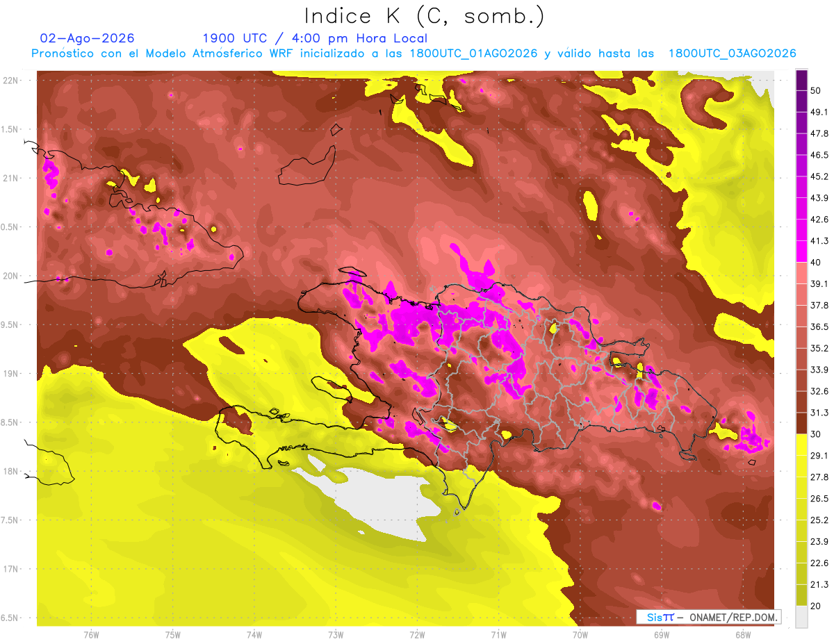Click the colorbar value '37.8'
Screen dimensions: 834x644
point(819,306)
